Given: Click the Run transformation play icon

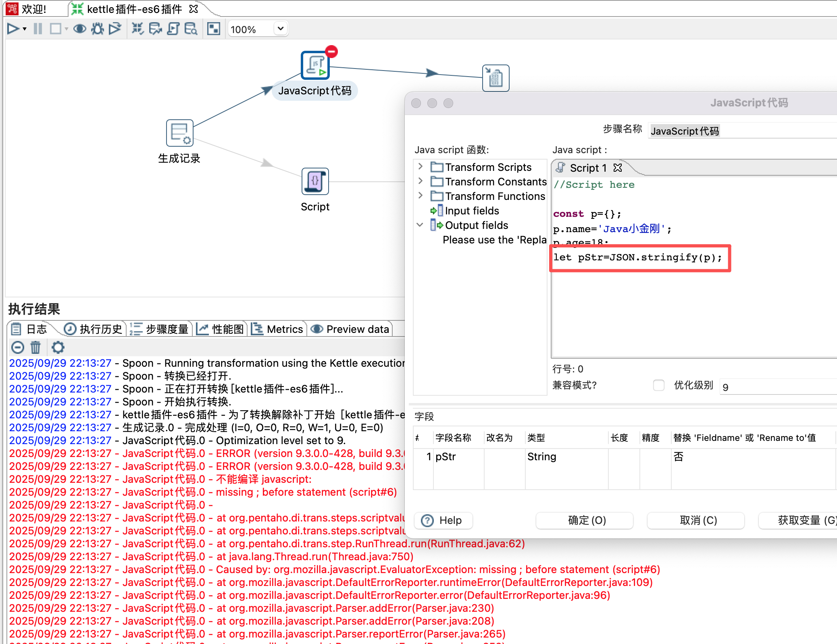Looking at the screenshot, I should 13,29.
